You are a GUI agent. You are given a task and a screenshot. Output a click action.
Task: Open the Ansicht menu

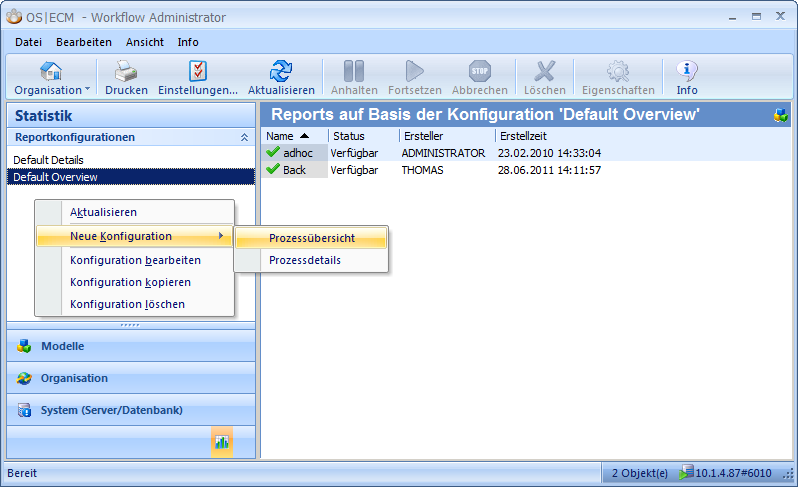click(145, 42)
